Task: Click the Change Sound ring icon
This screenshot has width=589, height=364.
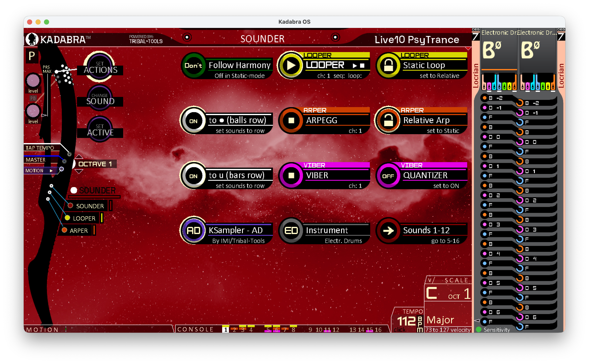Action: coord(99,98)
